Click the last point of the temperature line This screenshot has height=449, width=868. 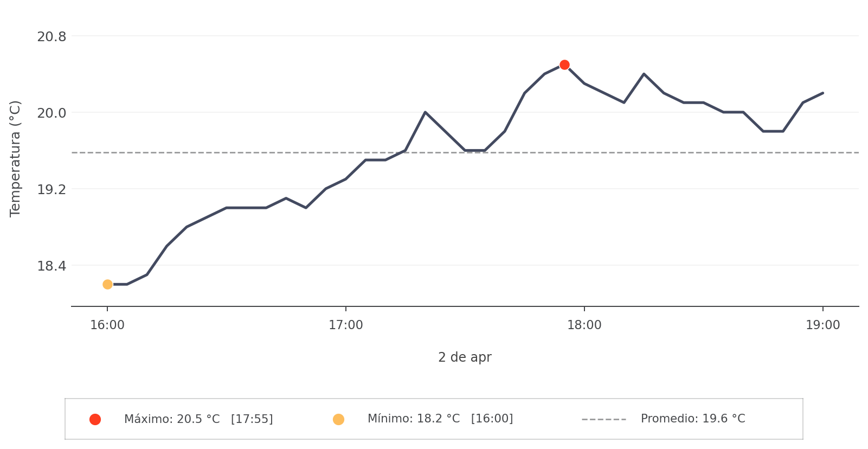(x=822, y=93)
